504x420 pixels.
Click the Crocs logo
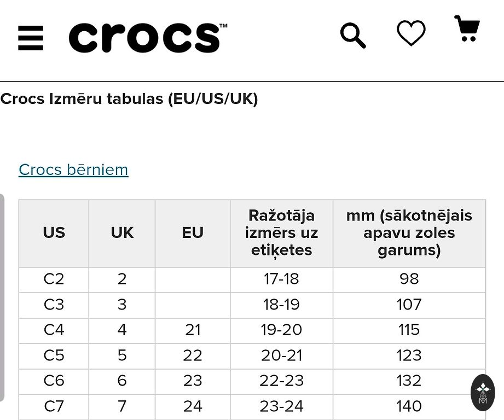(x=148, y=37)
